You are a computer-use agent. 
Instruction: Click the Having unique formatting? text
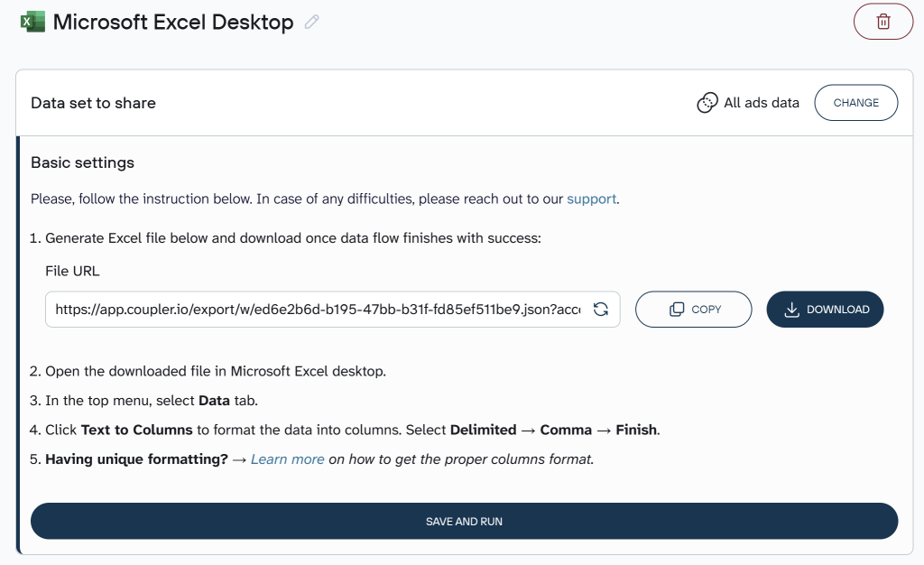[137, 459]
